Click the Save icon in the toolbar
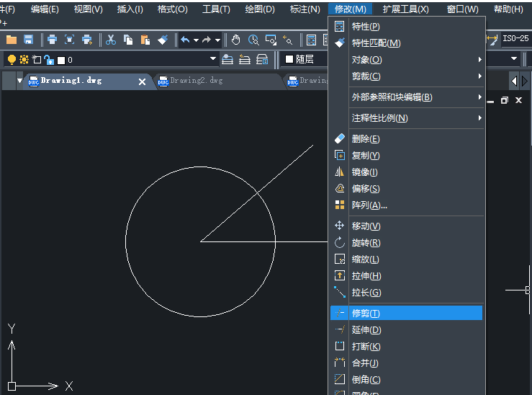The image size is (532, 395). coord(29,40)
